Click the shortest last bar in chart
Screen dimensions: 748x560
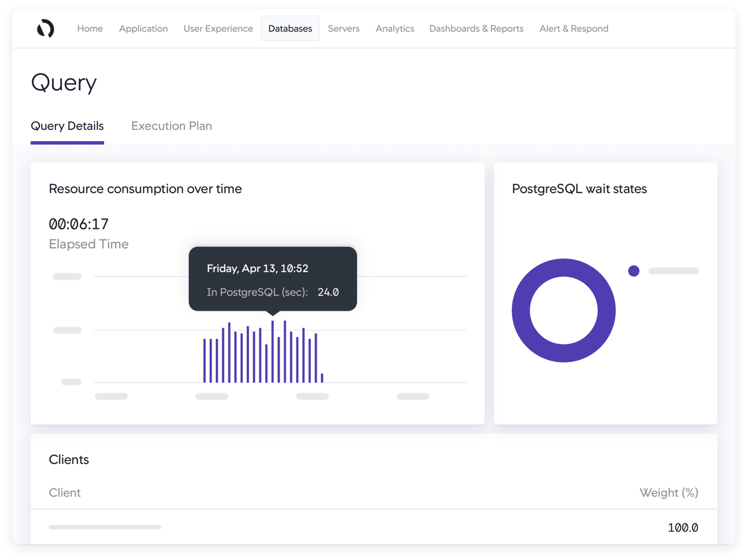point(322,378)
